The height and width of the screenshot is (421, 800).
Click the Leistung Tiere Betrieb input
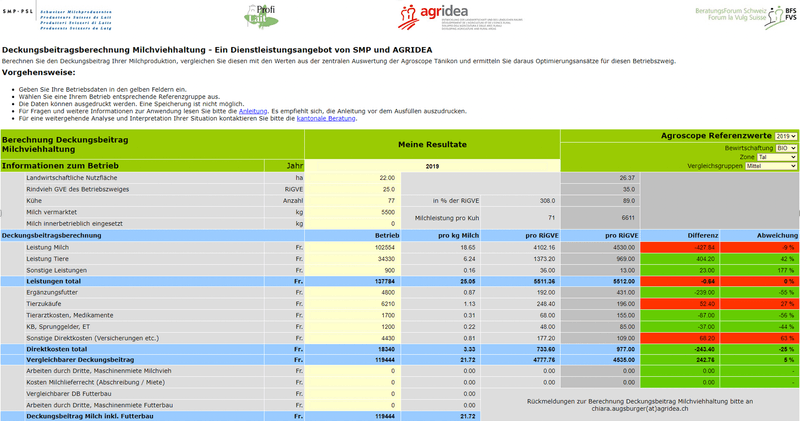[353, 259]
